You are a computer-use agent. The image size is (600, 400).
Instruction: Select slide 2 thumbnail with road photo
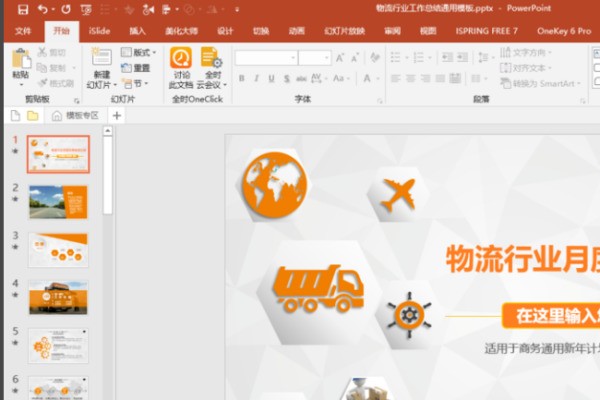[x=58, y=202]
